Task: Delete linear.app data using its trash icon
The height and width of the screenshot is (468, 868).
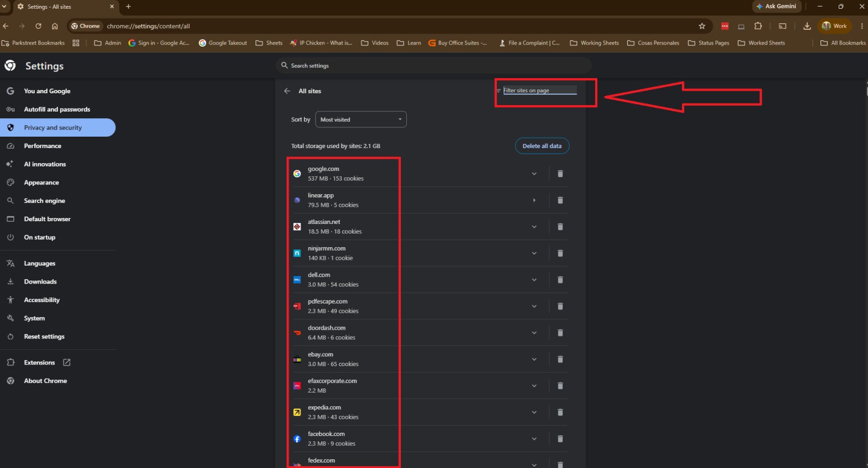Action: tap(560, 200)
